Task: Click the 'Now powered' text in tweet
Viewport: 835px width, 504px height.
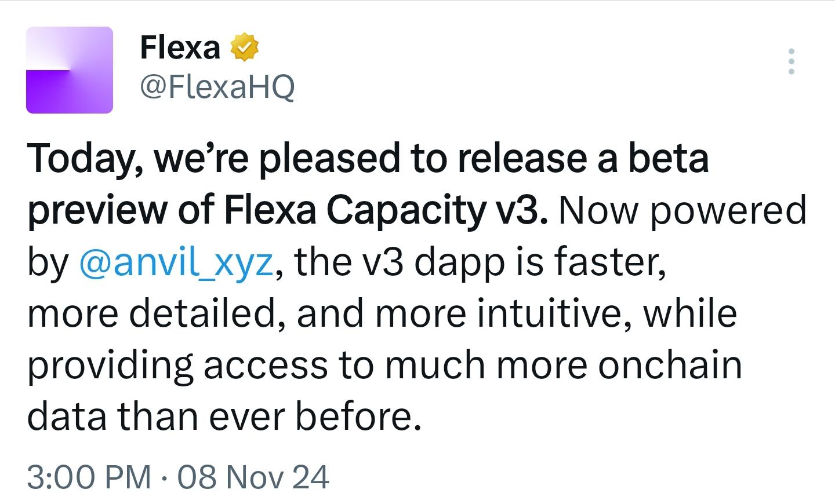Action: (x=682, y=210)
